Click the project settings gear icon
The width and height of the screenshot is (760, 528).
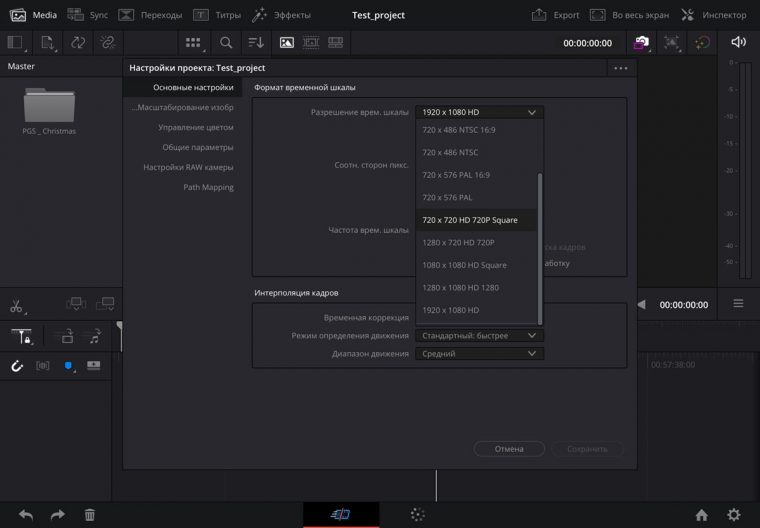734,514
